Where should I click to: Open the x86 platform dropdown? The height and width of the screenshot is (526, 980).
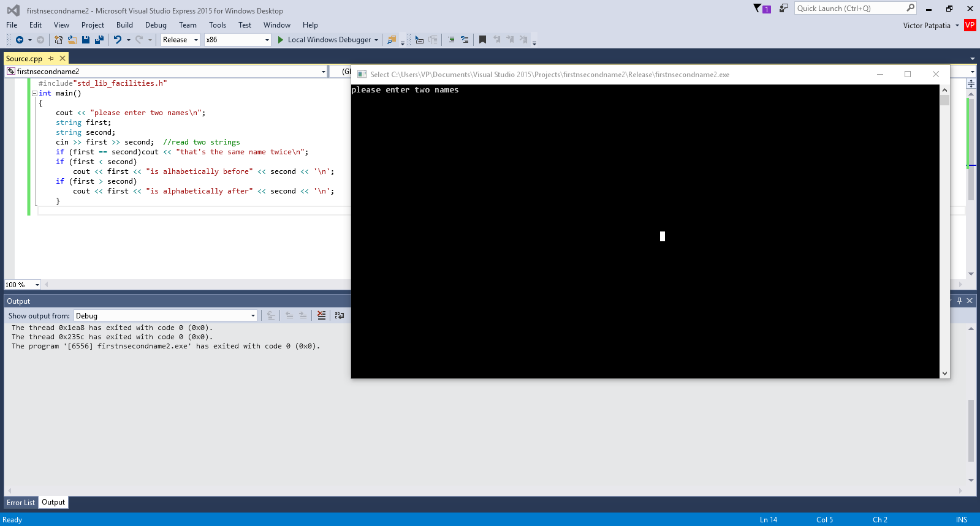[237, 40]
